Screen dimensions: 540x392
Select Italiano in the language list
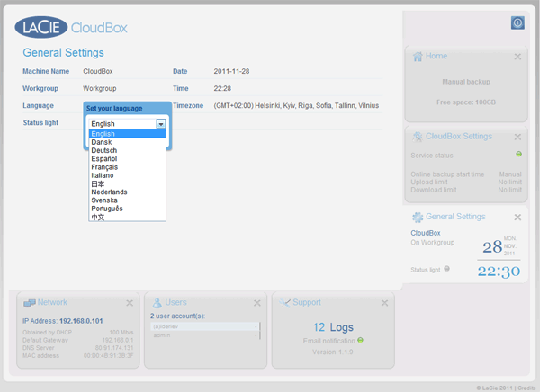point(127,175)
